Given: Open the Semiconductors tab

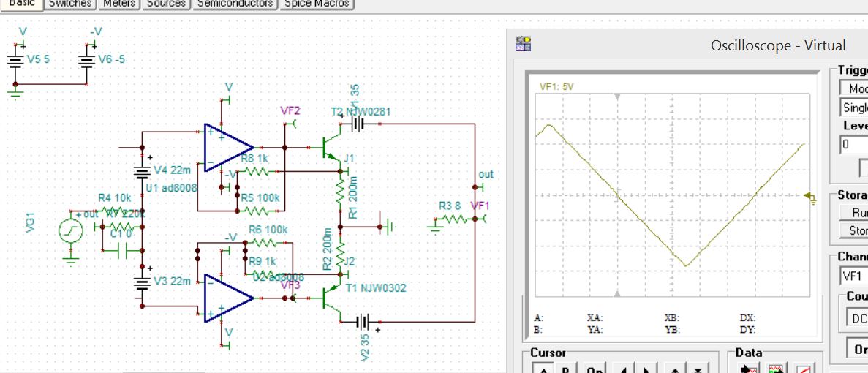Looking at the screenshot, I should 235,4.
